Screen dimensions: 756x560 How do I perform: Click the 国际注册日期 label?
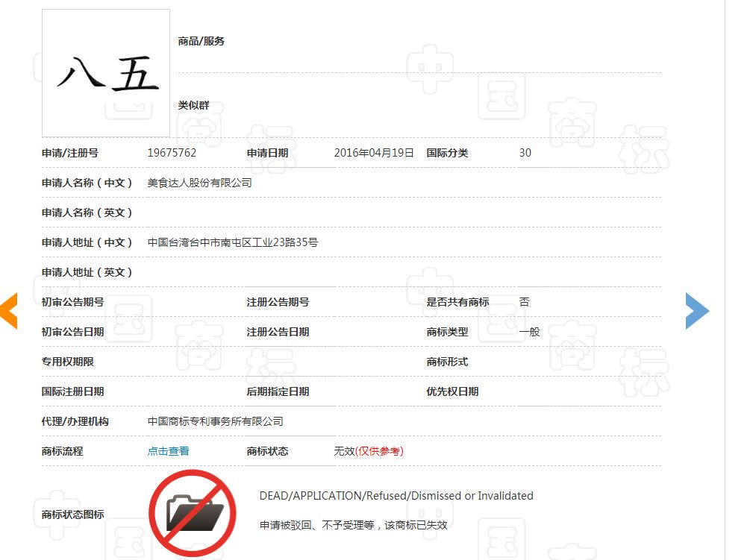pos(73,391)
